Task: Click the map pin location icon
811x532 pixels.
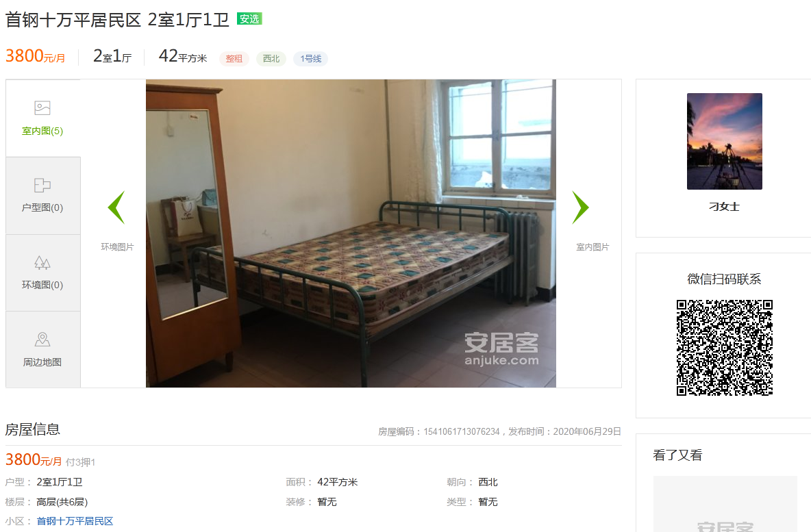Action: [x=42, y=339]
